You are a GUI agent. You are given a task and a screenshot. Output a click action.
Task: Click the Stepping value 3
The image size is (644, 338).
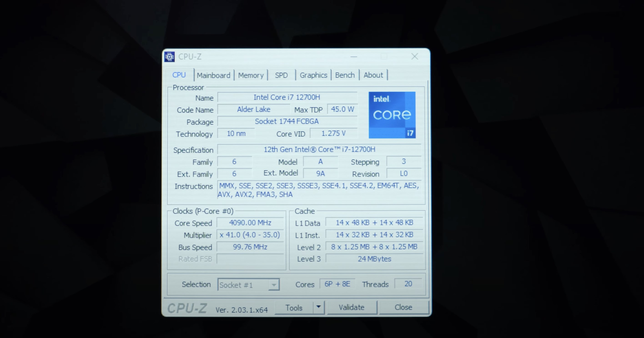pyautogui.click(x=404, y=161)
